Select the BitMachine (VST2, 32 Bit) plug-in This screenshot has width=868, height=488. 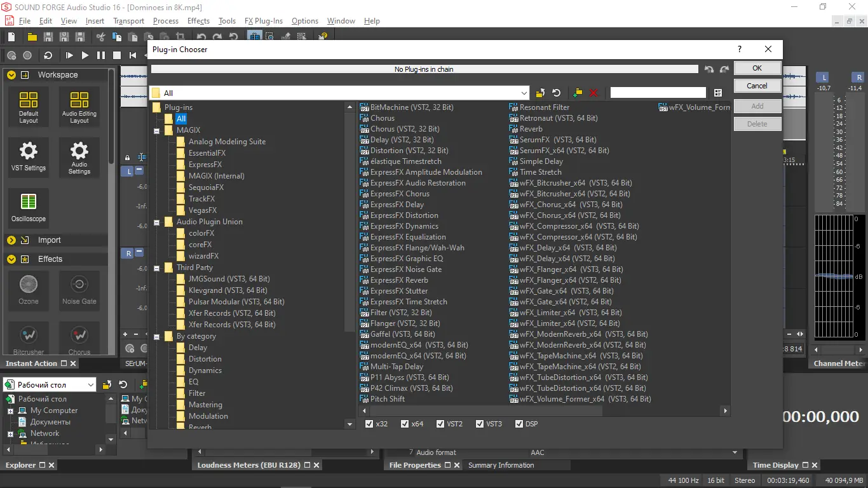click(412, 107)
